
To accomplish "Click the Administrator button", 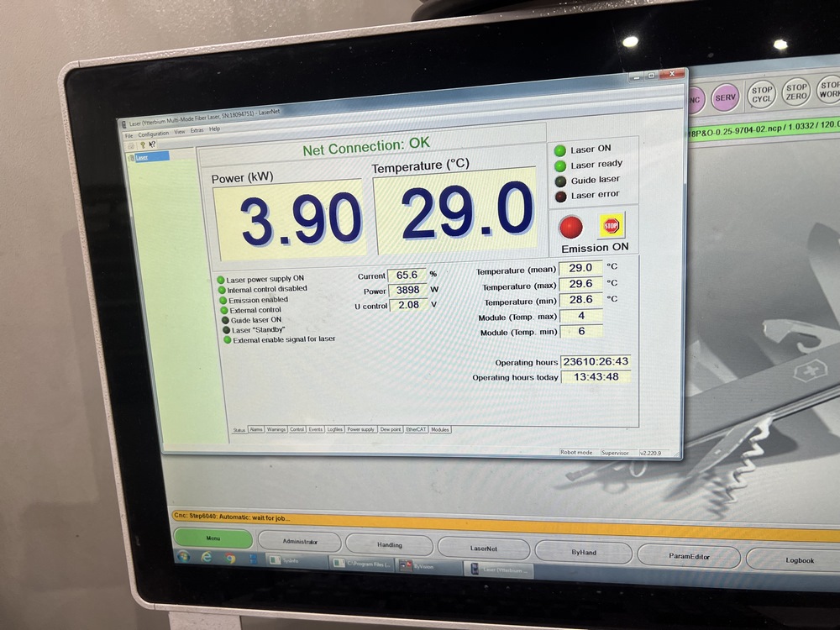I will coord(300,542).
